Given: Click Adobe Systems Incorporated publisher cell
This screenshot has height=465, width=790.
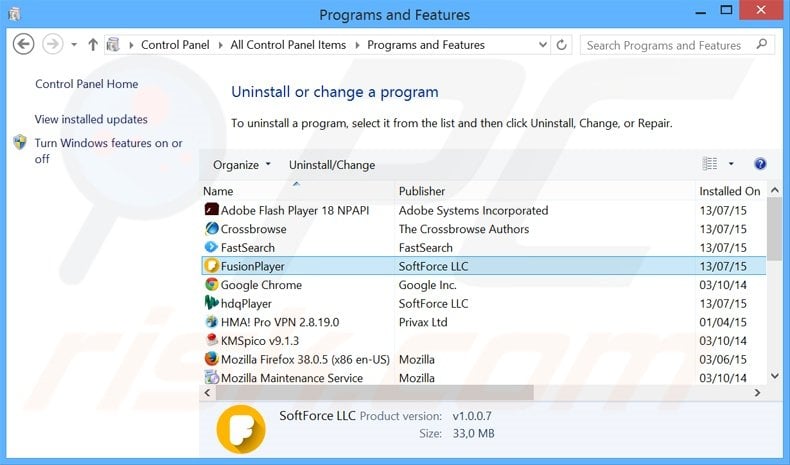Looking at the screenshot, I should [473, 211].
